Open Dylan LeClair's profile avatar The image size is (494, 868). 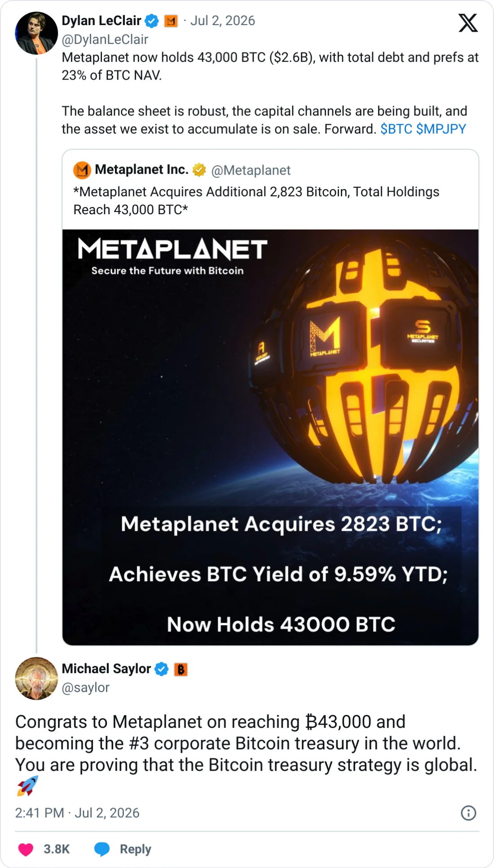pos(36,33)
